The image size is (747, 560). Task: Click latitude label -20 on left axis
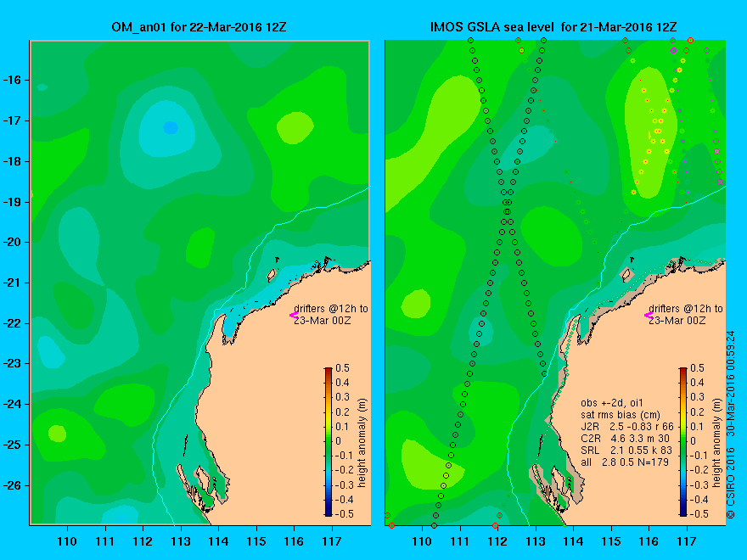coord(13,242)
